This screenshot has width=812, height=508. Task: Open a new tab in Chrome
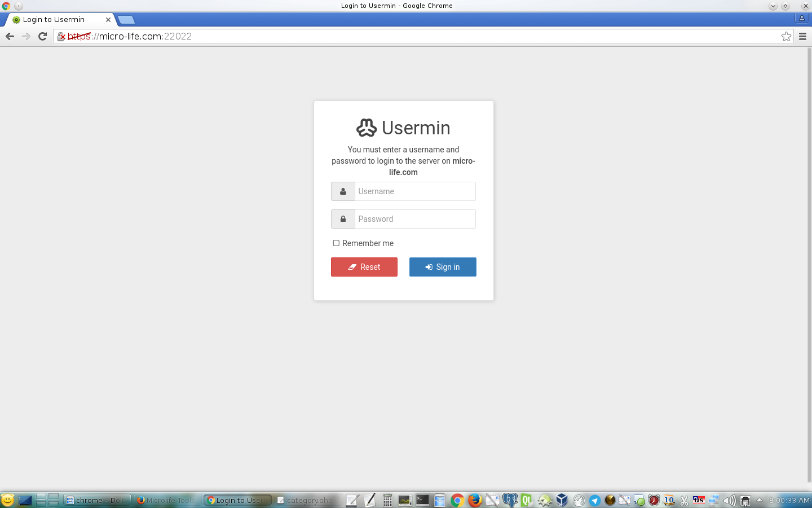(126, 20)
